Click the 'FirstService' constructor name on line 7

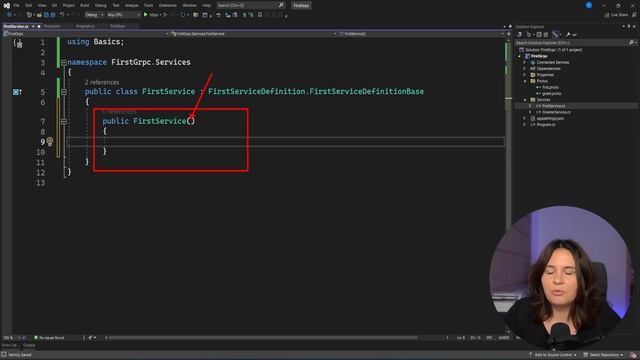[x=160, y=121]
